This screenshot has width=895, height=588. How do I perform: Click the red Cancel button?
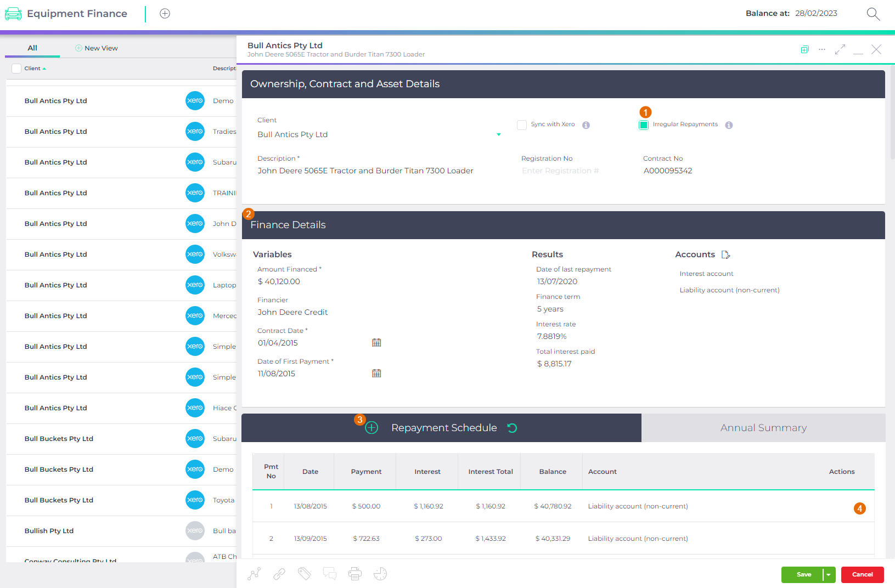[x=863, y=575]
